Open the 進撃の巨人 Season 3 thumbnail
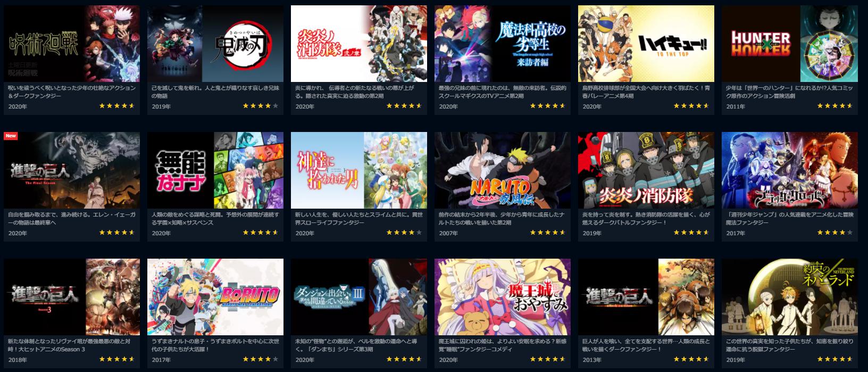 coord(72,297)
